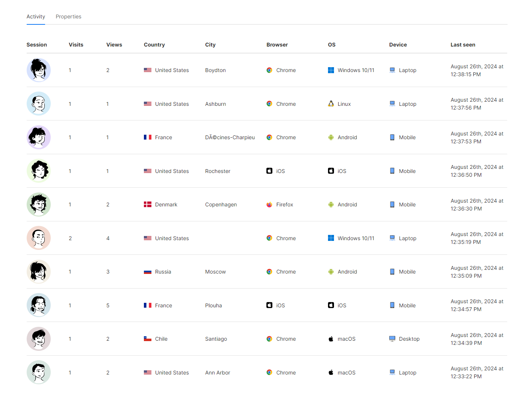532x397 pixels.
Task: Click the macOS icon in Ann Arbor row
Action: (331, 373)
